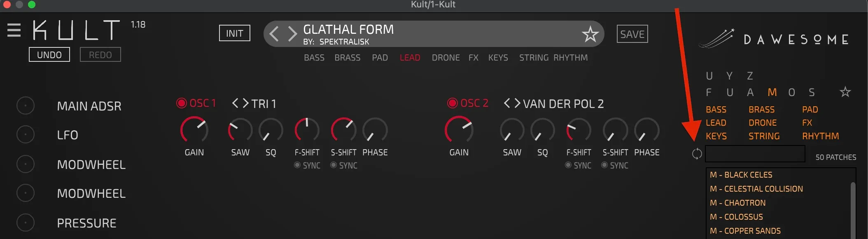868x239 pixels.
Task: Toggle the OSC 1 enable button
Action: (x=181, y=103)
